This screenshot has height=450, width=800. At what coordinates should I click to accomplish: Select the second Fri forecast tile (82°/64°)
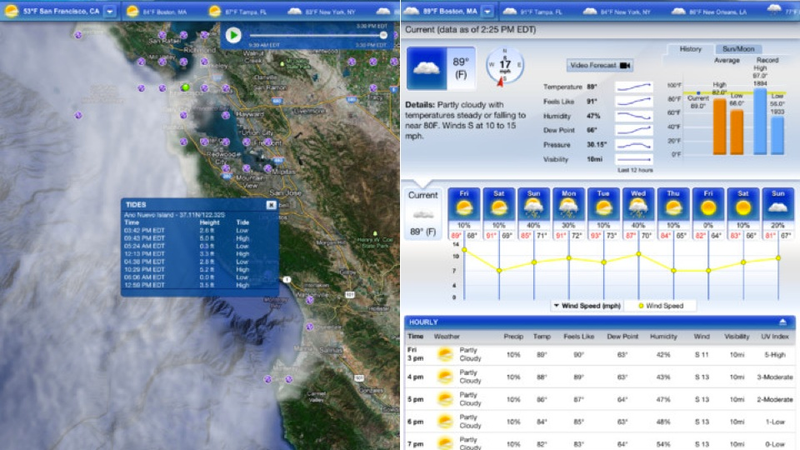click(x=708, y=214)
